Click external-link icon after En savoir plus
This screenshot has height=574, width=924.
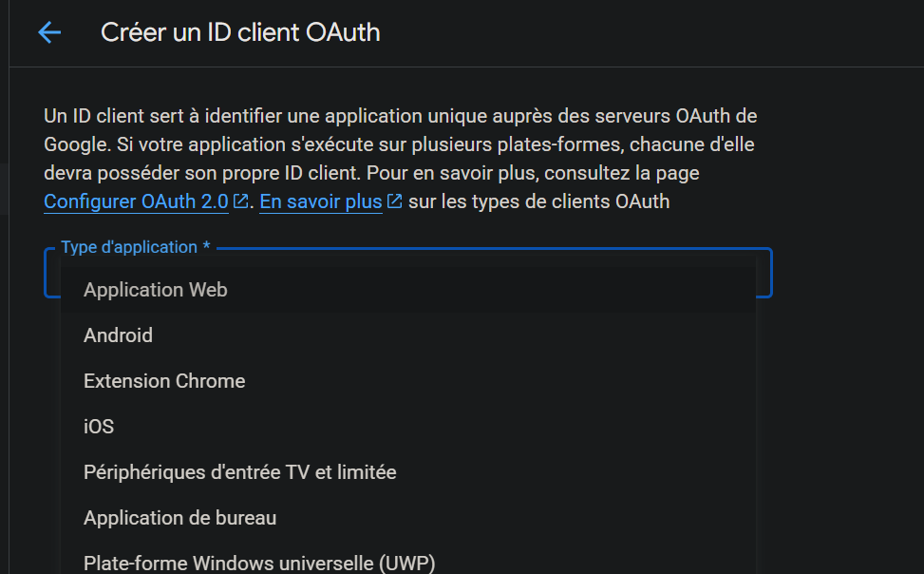394,201
